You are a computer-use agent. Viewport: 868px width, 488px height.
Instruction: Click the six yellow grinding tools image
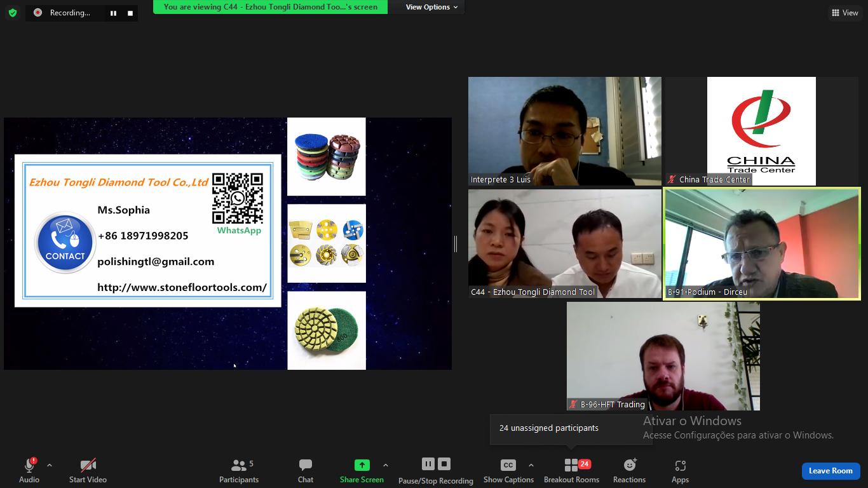click(x=327, y=243)
